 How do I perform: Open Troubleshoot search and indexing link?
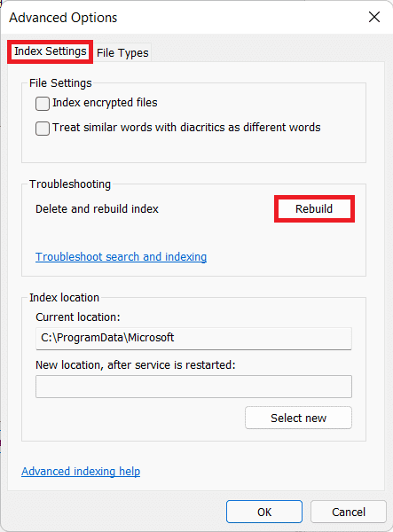coord(122,257)
